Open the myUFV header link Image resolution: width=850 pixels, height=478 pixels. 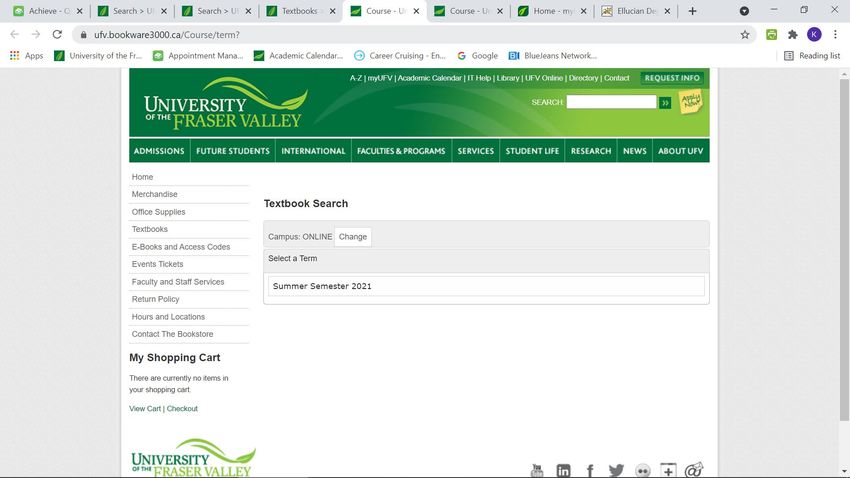(x=380, y=78)
